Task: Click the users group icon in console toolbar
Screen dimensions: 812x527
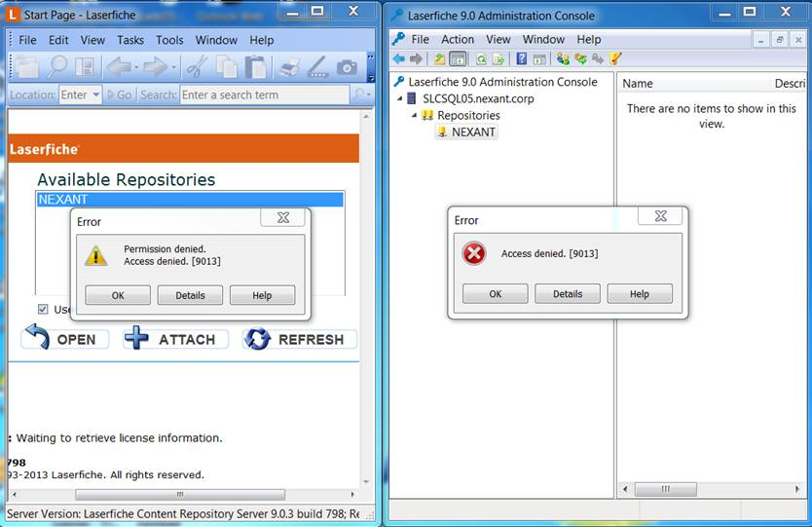Action: point(563,59)
